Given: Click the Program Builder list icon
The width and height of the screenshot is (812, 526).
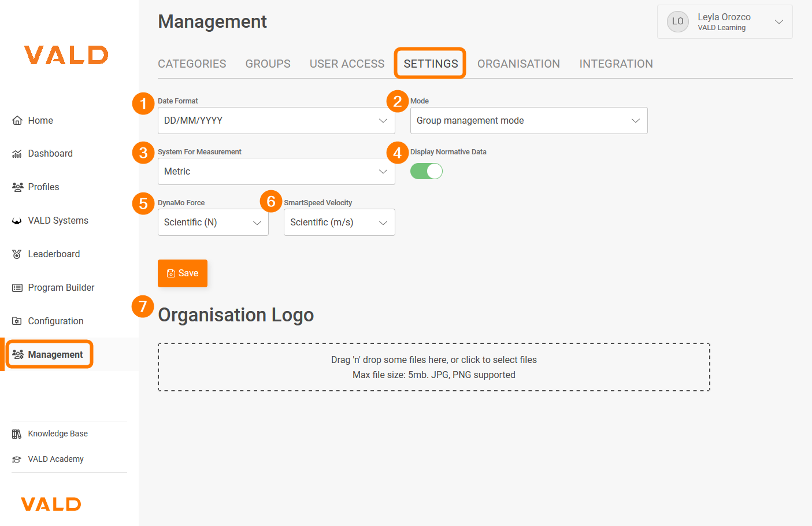Looking at the screenshot, I should (17, 288).
